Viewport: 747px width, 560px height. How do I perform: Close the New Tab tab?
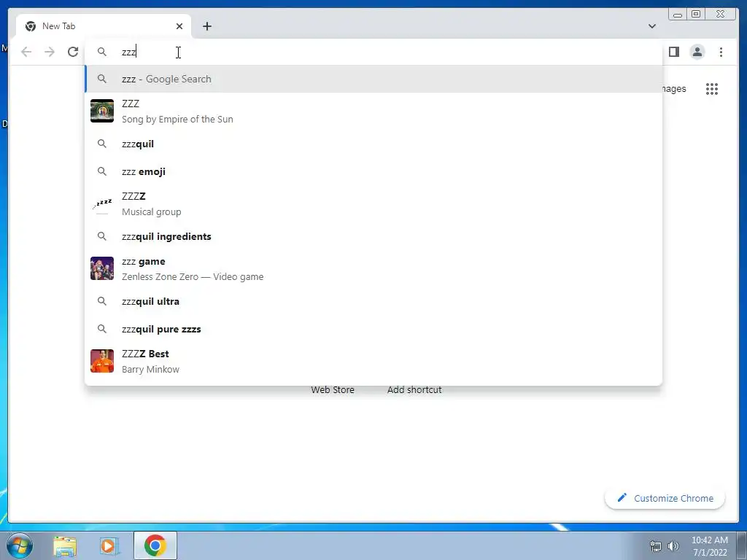pos(179,26)
